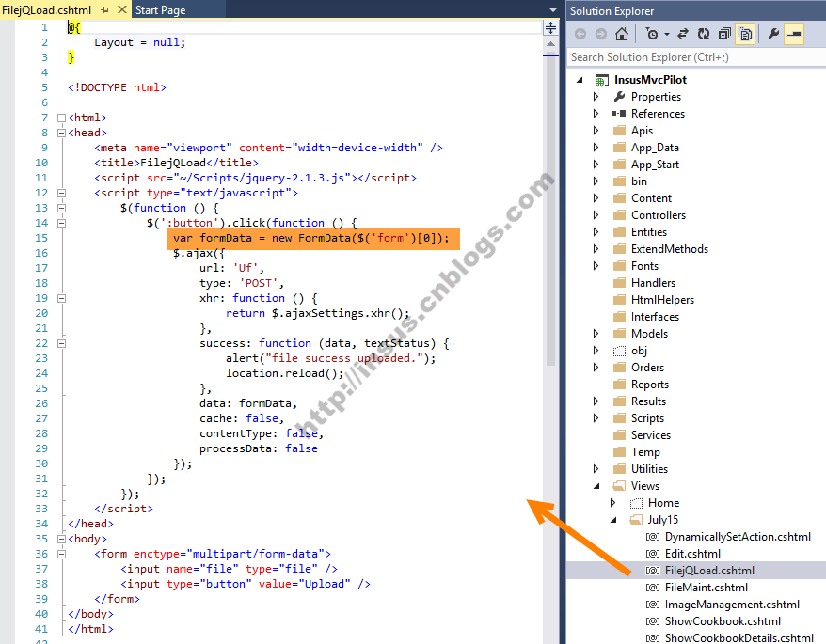The image size is (826, 644).
Task: Click the dotted obj folder icon
Action: click(619, 351)
